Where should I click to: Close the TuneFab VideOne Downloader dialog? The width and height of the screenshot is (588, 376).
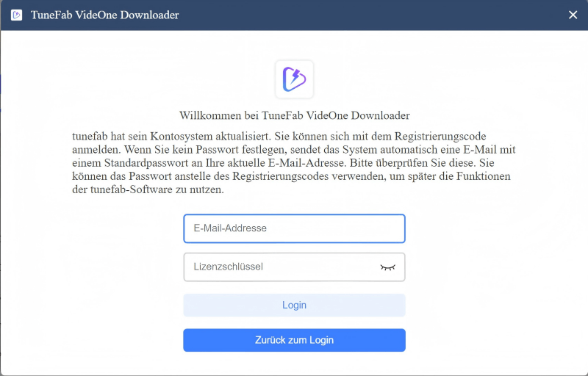pos(573,15)
